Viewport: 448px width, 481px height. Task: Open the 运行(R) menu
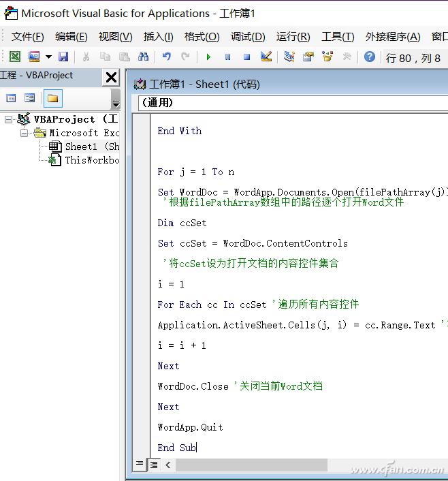[293, 37]
